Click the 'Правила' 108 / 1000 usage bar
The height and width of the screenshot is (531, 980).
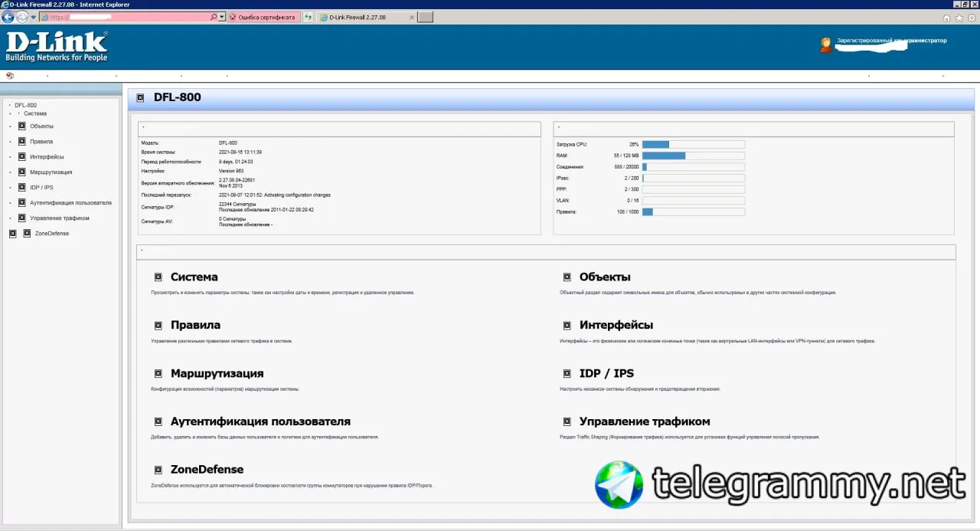[693, 211]
